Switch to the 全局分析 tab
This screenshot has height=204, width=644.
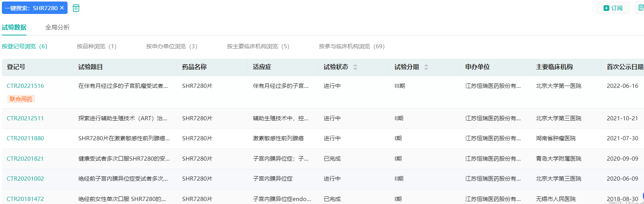pyautogui.click(x=57, y=27)
